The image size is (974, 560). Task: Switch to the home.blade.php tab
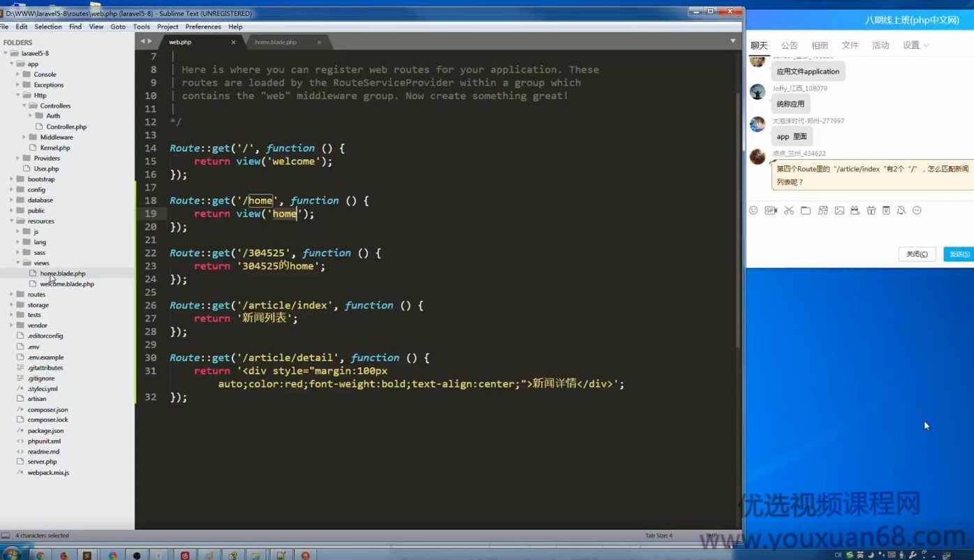276,42
